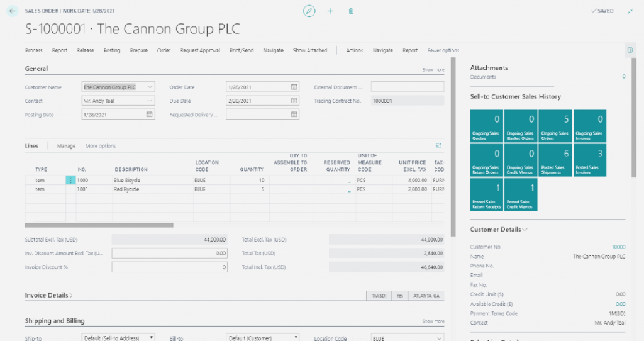
Task: Open Ongoing Sales Credit Memos tile
Action: point(521,160)
